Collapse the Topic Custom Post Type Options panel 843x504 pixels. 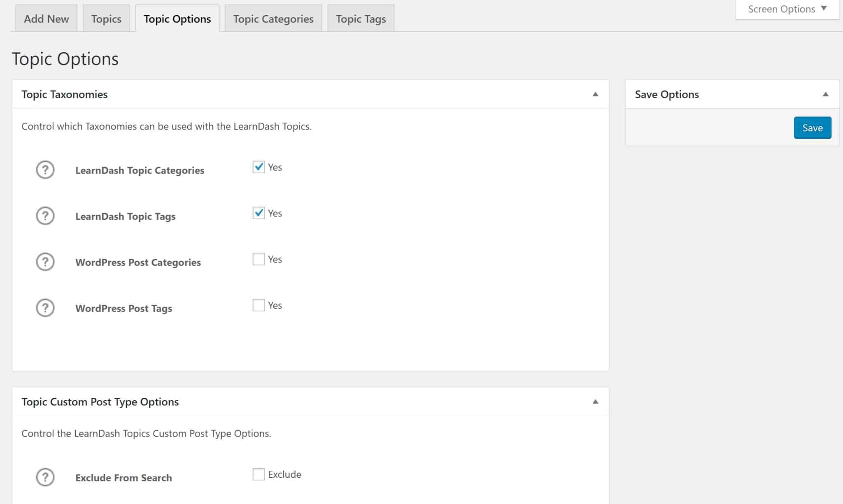click(596, 402)
